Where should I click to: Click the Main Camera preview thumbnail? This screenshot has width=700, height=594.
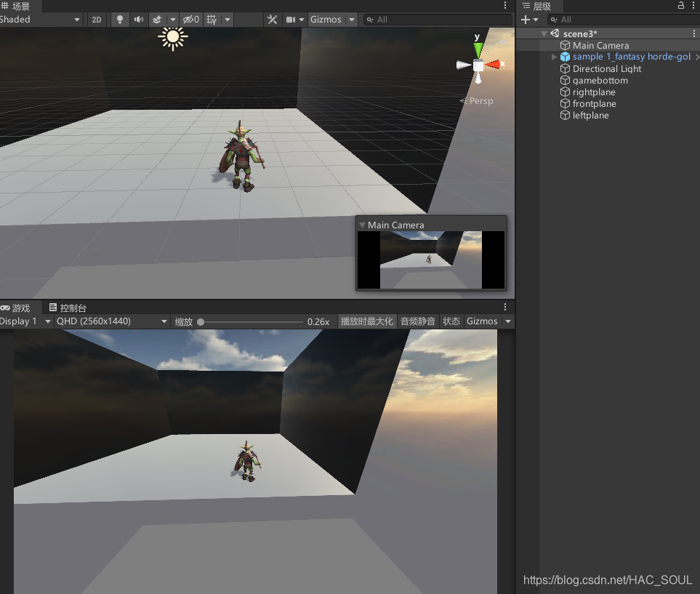(431, 260)
